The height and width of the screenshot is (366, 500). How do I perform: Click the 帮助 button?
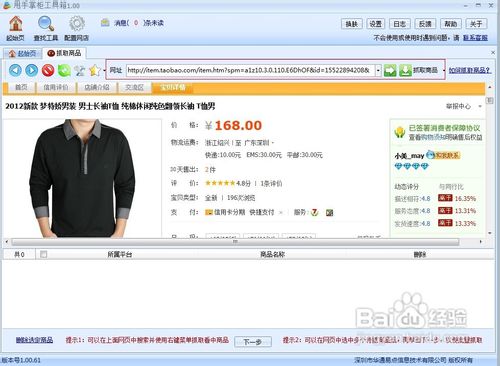point(451,24)
